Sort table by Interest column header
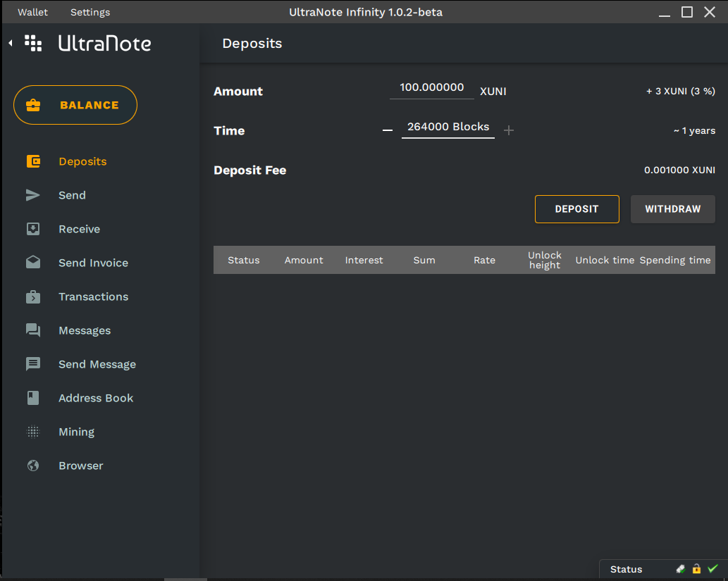This screenshot has height=581, width=728. pos(364,261)
